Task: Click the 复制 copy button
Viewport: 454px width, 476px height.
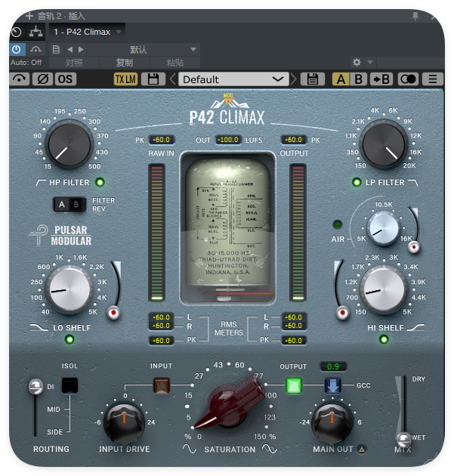Action: click(x=125, y=63)
